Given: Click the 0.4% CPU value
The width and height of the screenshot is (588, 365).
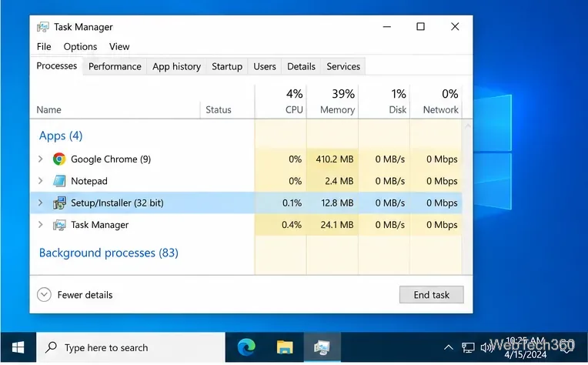Looking at the screenshot, I should click(x=292, y=225).
